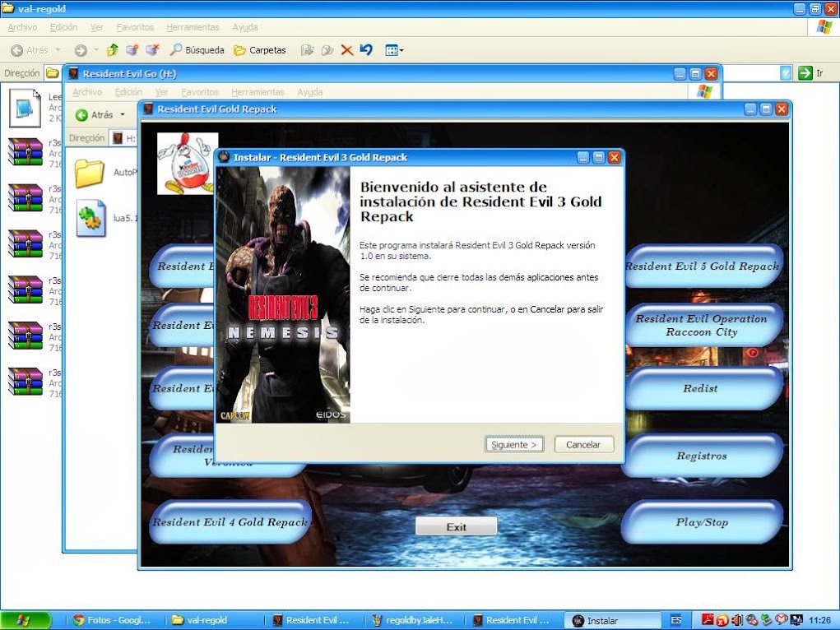Click the Registros launcher button

702,456
